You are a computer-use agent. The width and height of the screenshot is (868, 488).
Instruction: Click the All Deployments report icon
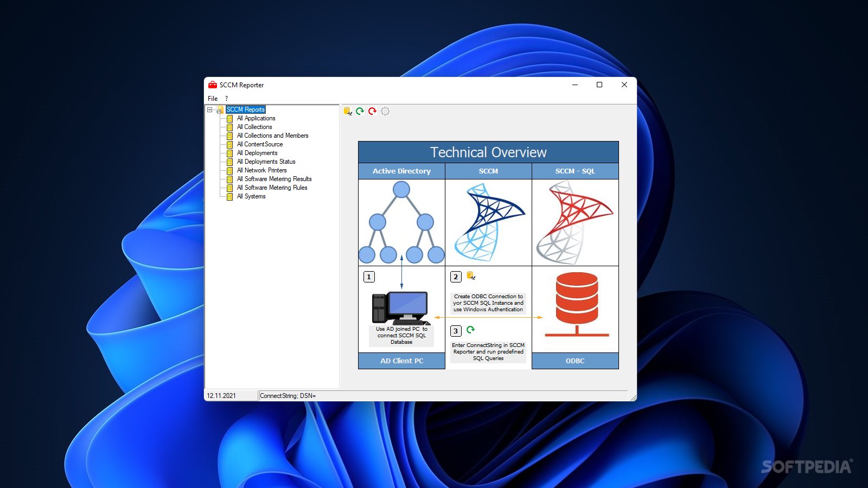[230, 153]
